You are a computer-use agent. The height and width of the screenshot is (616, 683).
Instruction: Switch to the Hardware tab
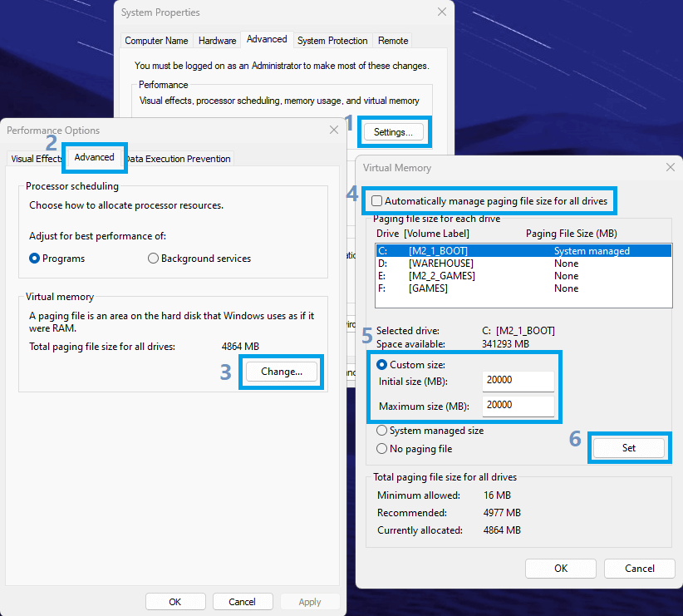pyautogui.click(x=217, y=41)
